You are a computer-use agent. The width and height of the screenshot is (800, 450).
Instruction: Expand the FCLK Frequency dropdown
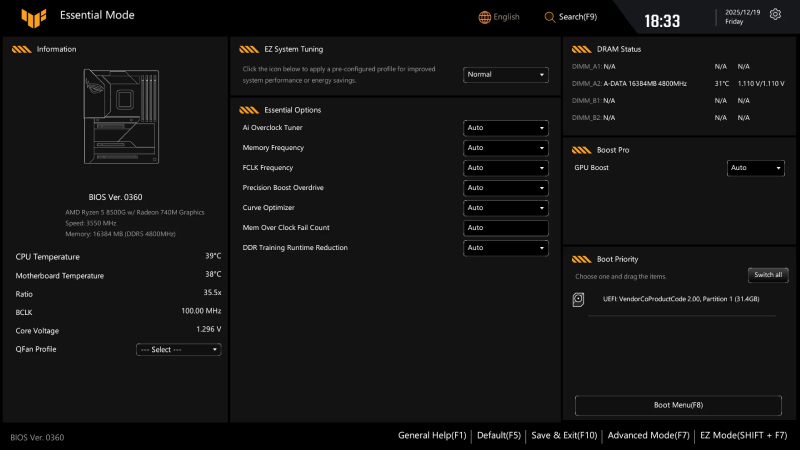[506, 168]
